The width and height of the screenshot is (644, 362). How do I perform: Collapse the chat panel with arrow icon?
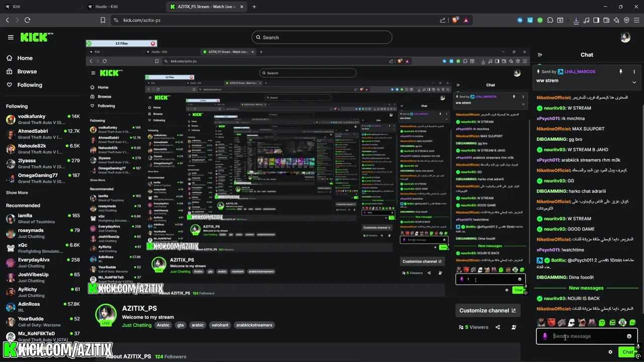[x=540, y=55]
